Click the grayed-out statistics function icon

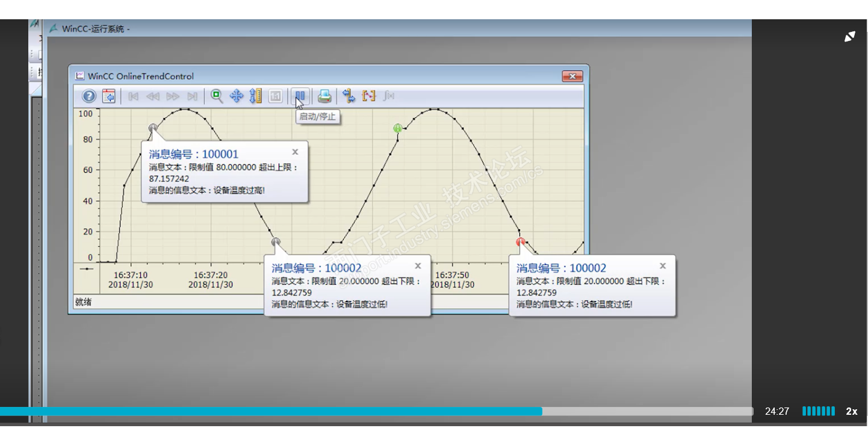pos(389,96)
